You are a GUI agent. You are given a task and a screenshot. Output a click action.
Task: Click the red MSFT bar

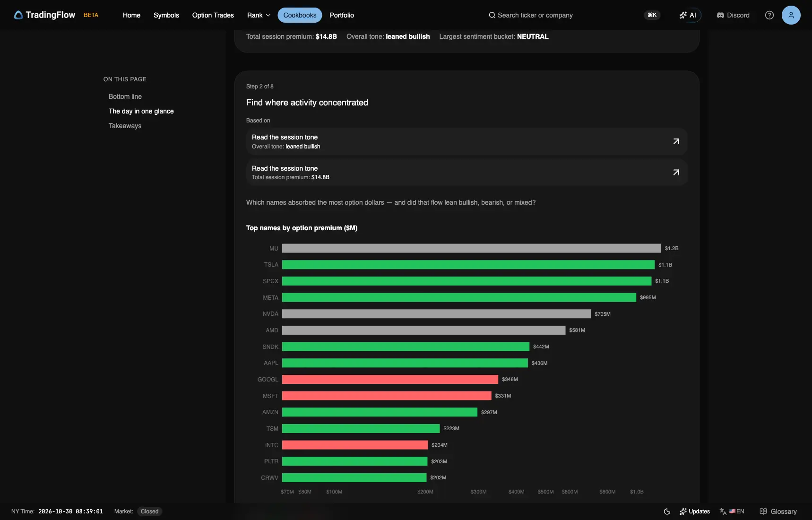[x=387, y=396]
